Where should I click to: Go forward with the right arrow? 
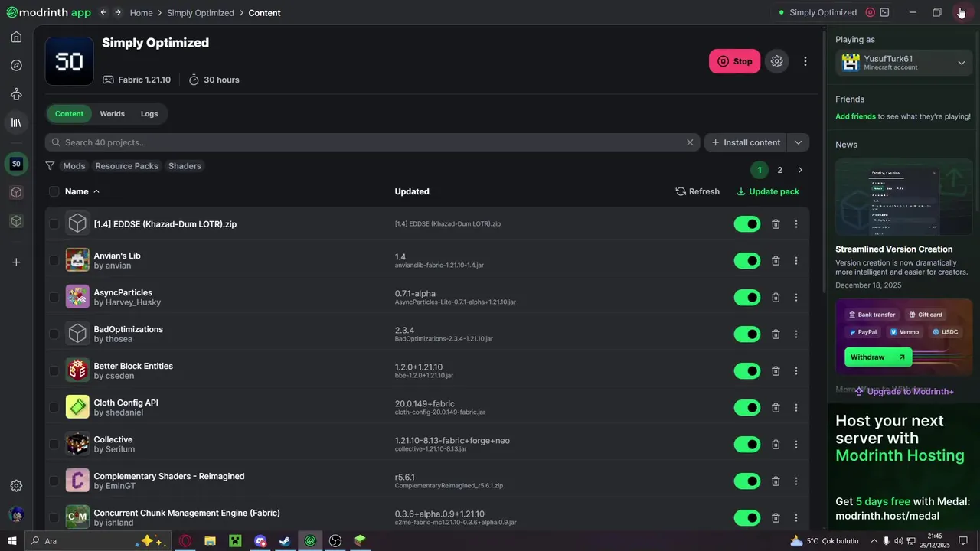(x=117, y=12)
